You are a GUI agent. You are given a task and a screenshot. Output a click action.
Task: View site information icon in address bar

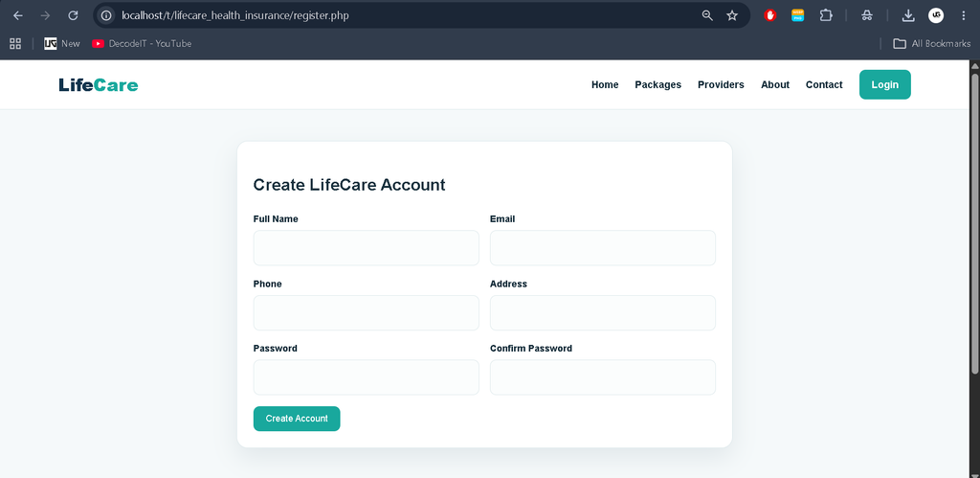tap(106, 15)
